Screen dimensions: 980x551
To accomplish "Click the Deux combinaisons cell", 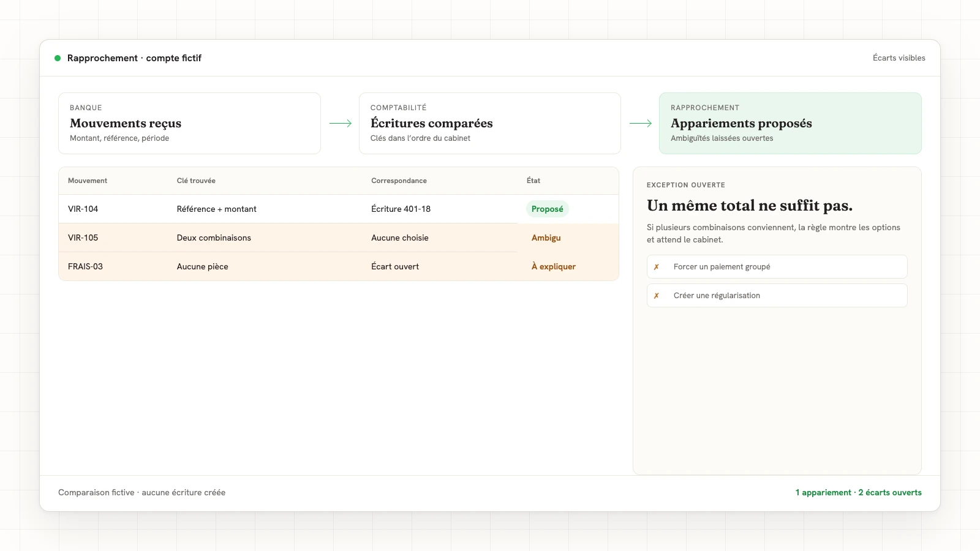I will click(214, 238).
